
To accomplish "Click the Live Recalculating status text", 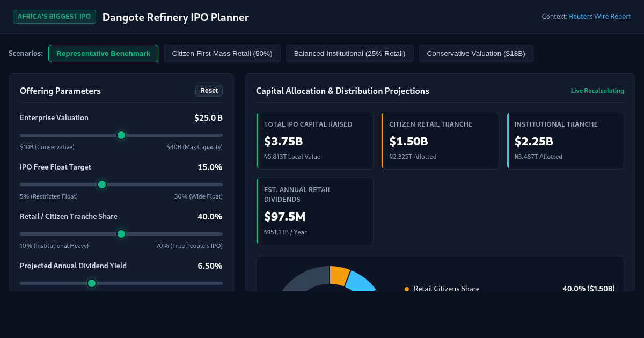I will tap(597, 91).
